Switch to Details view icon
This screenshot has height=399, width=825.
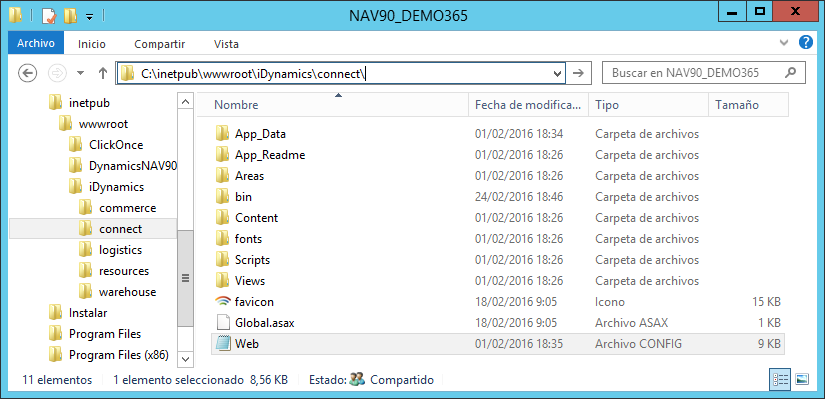coord(780,380)
